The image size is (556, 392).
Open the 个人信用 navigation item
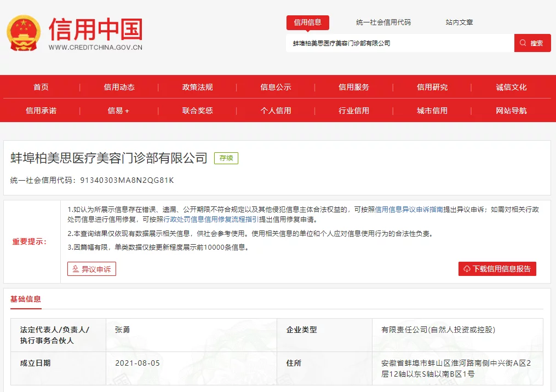[x=276, y=111]
